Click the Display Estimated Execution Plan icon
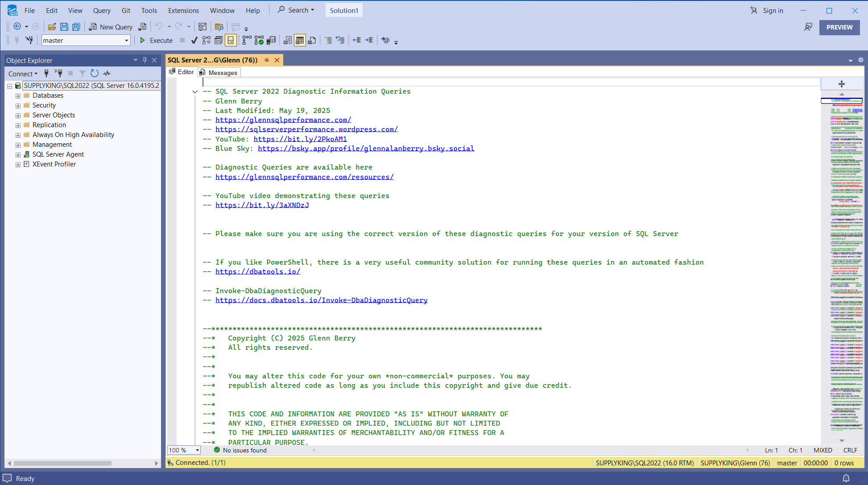 207,41
